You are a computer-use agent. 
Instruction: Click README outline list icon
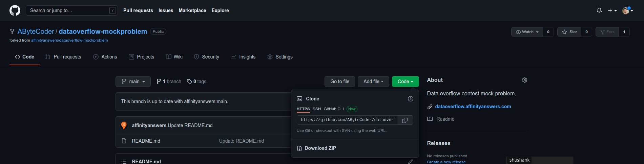coord(124,162)
